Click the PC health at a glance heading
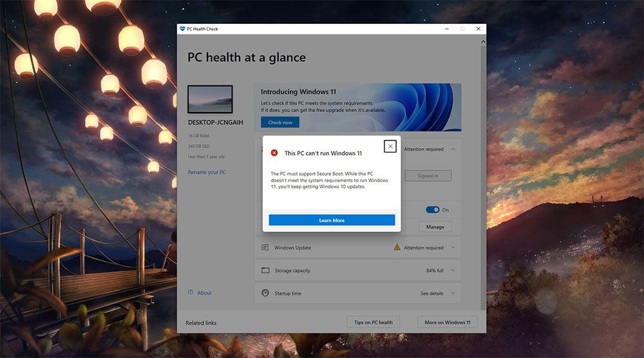The height and width of the screenshot is (358, 644). click(x=247, y=57)
